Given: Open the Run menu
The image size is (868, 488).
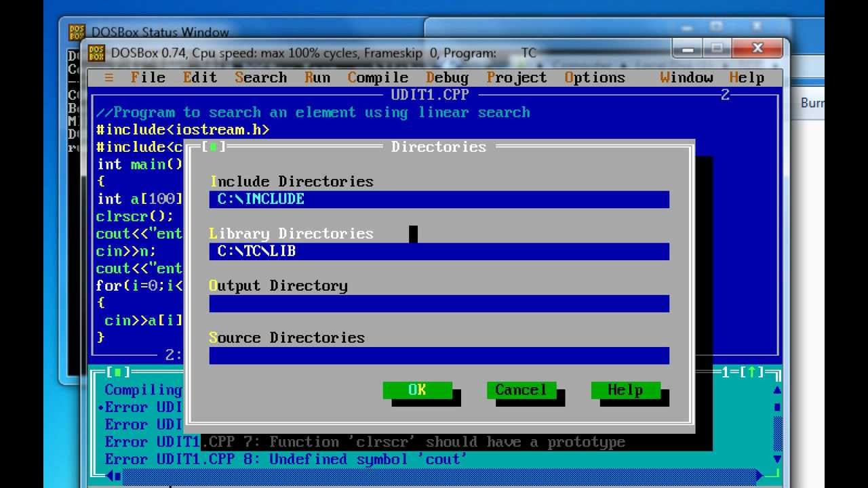Looking at the screenshot, I should [317, 78].
